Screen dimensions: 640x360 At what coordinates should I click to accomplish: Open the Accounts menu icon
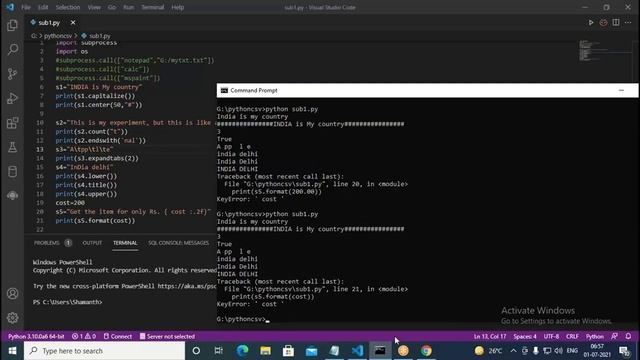coord(12,293)
